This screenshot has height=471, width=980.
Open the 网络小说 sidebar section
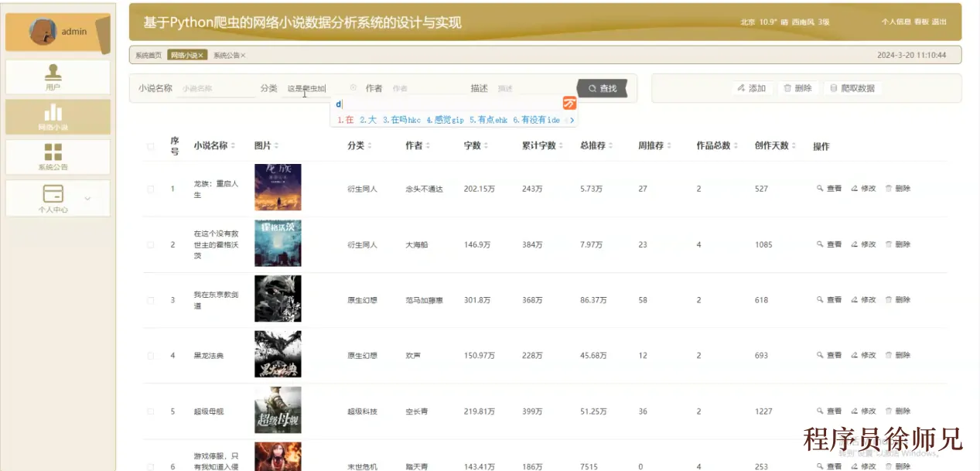tap(57, 117)
